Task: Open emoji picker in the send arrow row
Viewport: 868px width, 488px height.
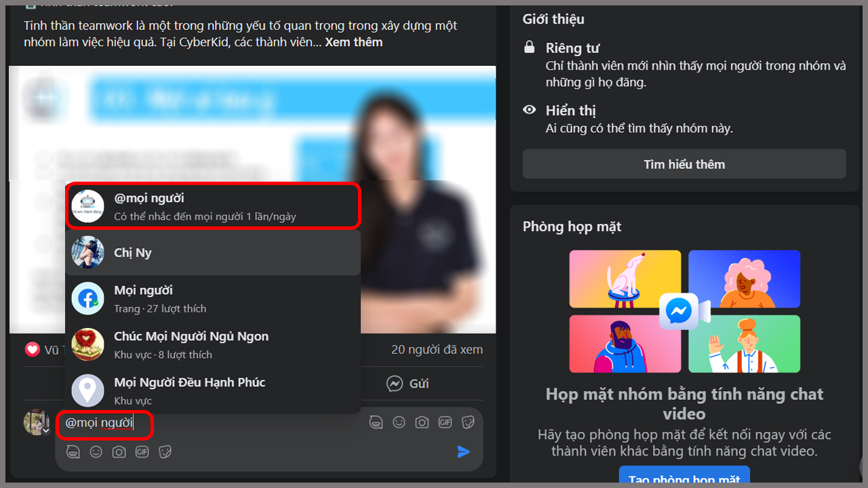Action: pyautogui.click(x=96, y=451)
